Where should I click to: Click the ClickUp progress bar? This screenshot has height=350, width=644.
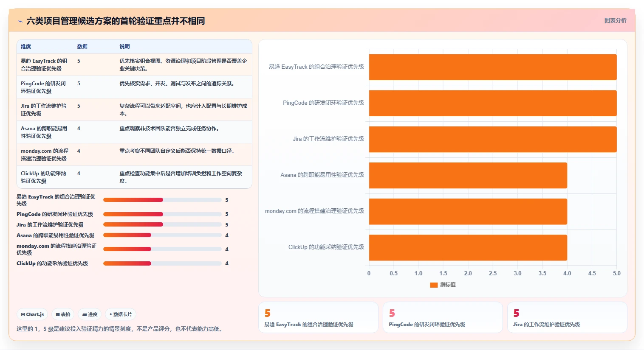pos(162,263)
